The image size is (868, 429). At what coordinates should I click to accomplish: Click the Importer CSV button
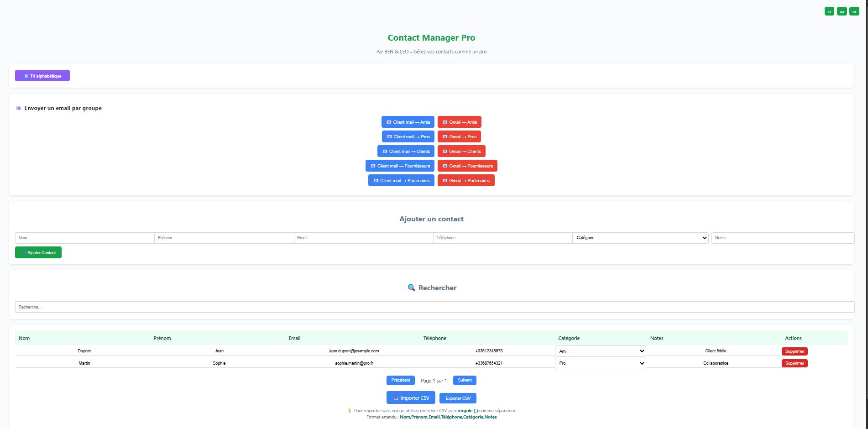411,398
